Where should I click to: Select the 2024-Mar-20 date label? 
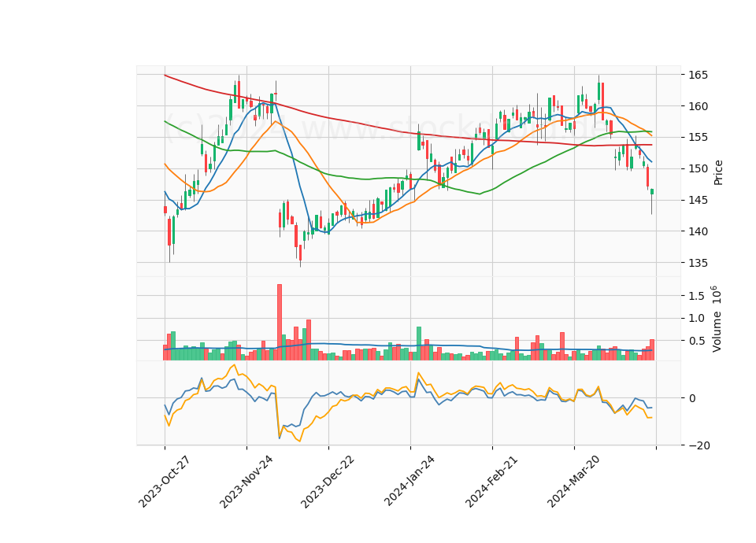click(573, 481)
